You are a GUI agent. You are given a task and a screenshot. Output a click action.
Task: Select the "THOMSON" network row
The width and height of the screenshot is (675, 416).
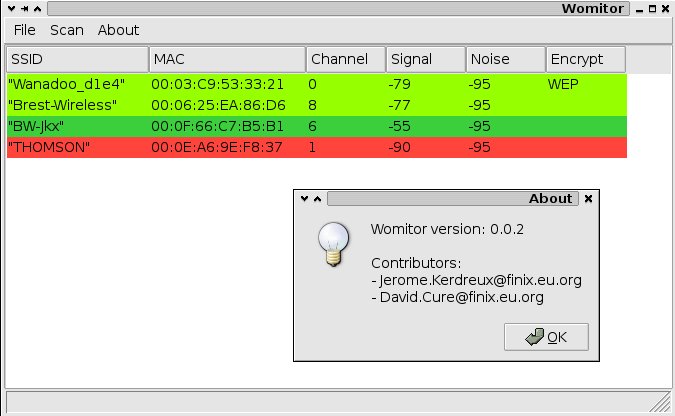[x=317, y=148]
